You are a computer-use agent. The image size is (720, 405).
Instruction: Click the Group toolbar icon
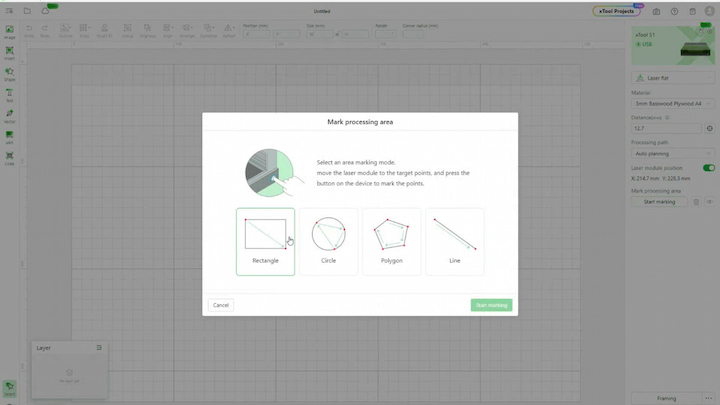point(128,31)
